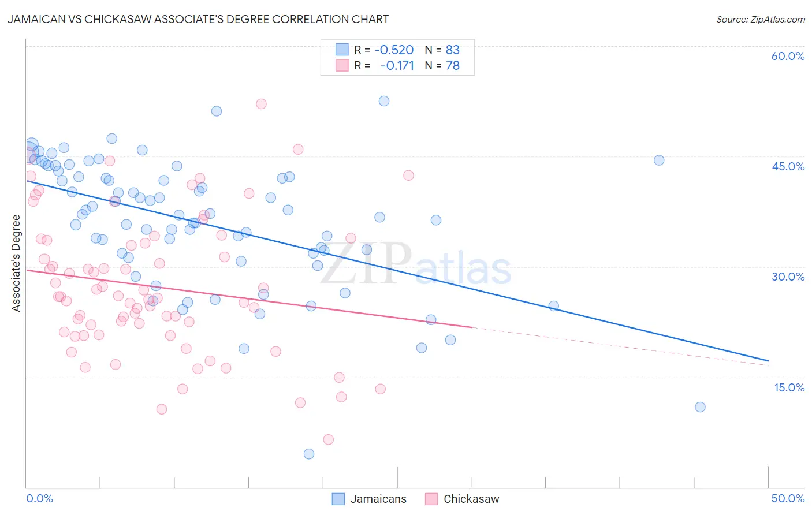Click the 30.0% y-axis label
The width and height of the screenshot is (812, 515).
[788, 277]
